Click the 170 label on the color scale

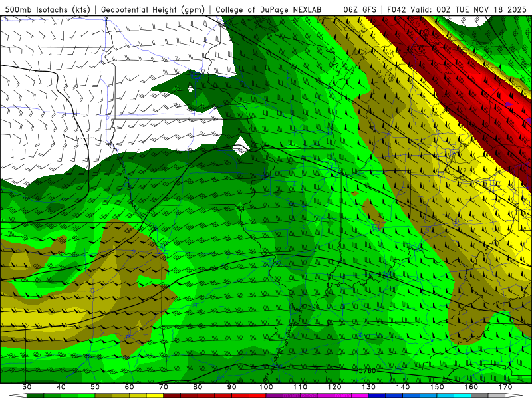tap(505, 387)
